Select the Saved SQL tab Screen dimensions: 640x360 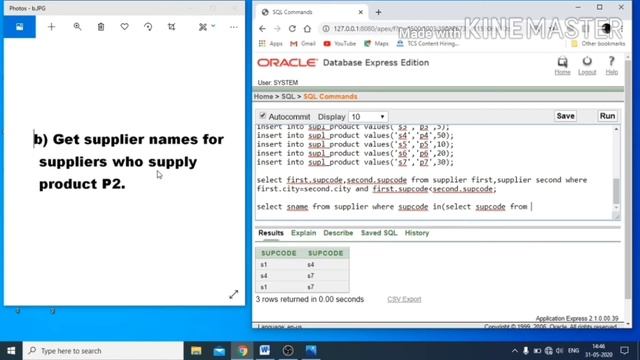pyautogui.click(x=379, y=233)
